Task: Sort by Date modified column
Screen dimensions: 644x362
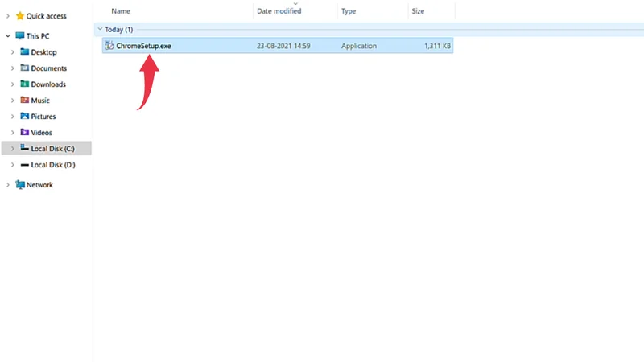Action: point(279,11)
